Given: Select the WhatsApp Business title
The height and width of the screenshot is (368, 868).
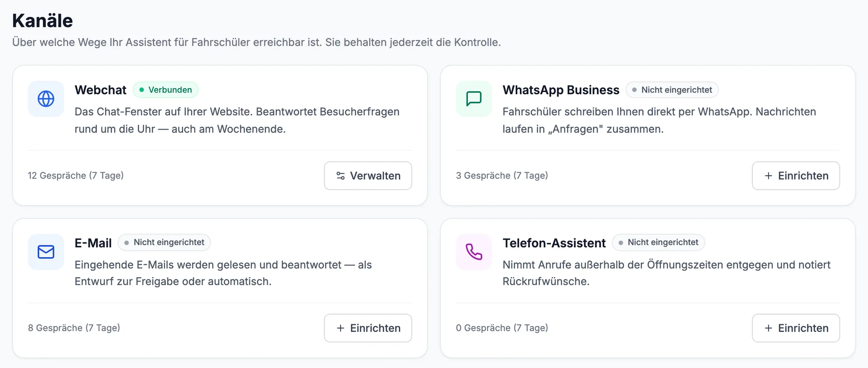Looking at the screenshot, I should click(x=561, y=90).
